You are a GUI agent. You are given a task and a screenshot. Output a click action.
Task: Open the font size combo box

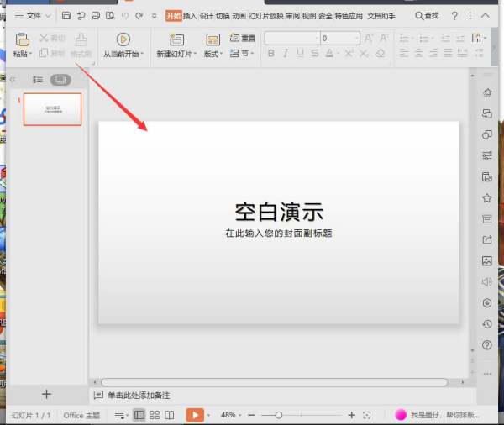point(340,39)
